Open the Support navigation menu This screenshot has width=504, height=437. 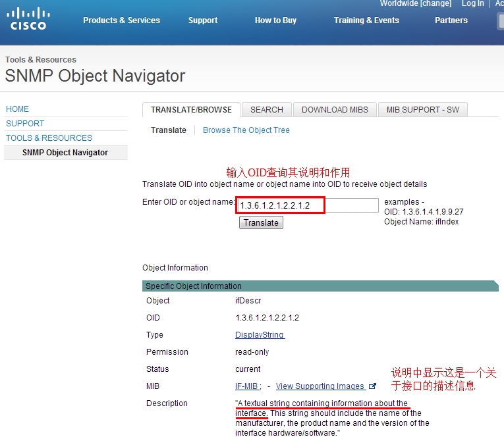[x=203, y=20]
